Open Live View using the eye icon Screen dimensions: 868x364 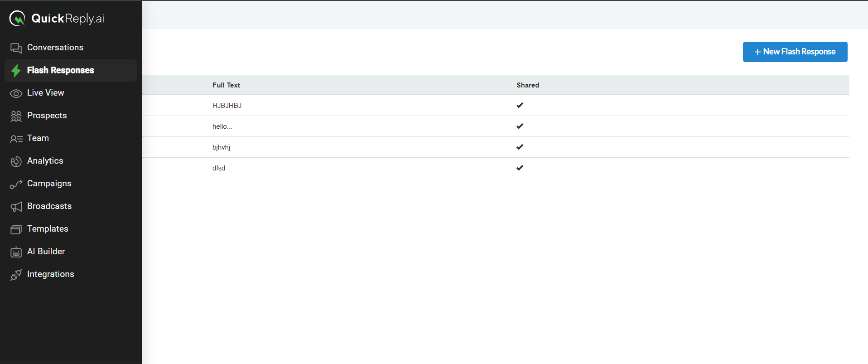pos(16,93)
